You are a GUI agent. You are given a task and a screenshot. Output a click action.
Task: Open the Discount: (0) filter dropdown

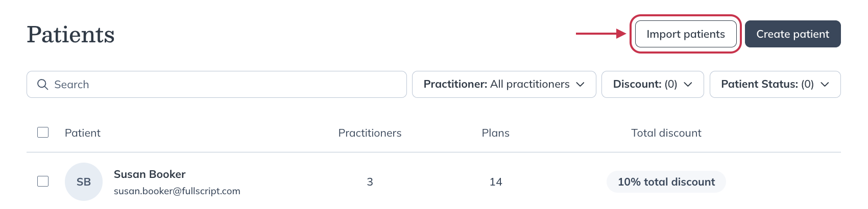653,85
